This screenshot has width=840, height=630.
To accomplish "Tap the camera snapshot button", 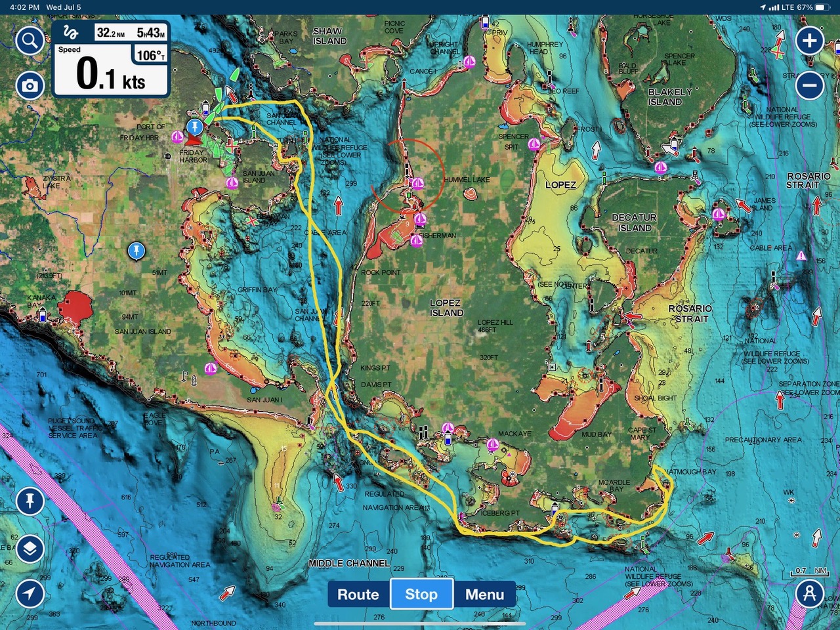I will pos(30,85).
